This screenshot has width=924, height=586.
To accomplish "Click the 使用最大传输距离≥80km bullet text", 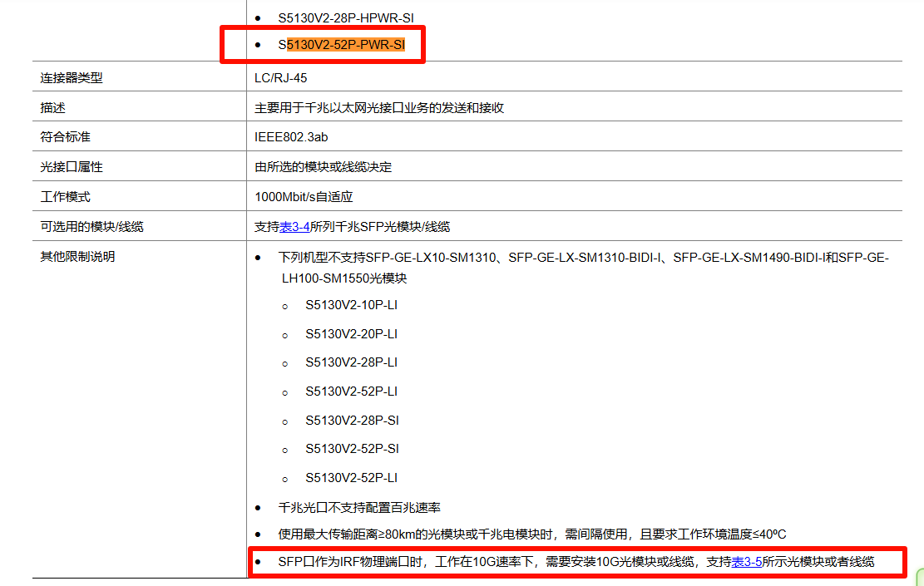I will (x=532, y=534).
